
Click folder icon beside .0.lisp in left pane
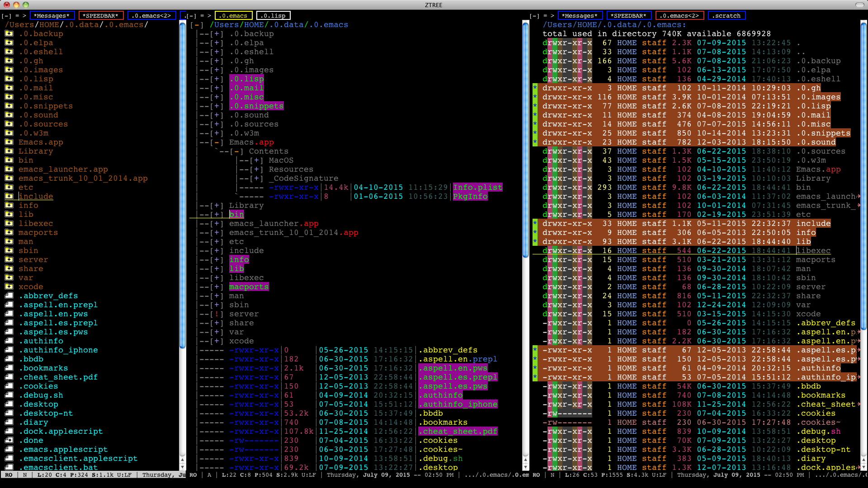click(9, 79)
